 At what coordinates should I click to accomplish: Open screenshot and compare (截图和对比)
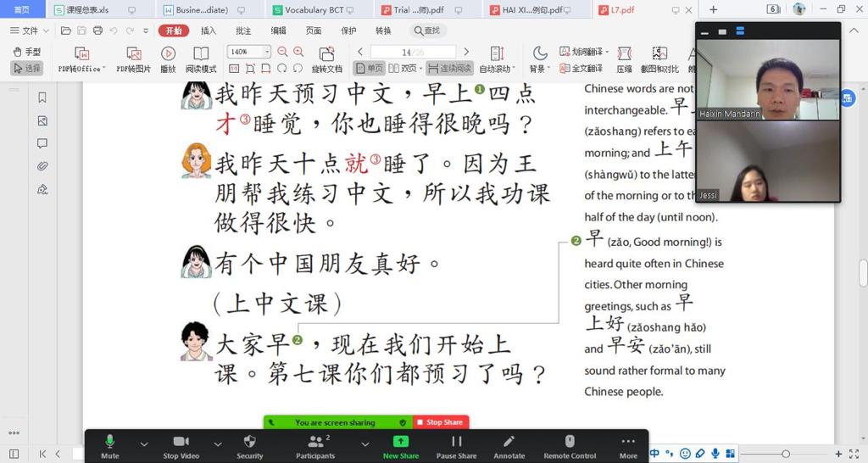point(659,60)
